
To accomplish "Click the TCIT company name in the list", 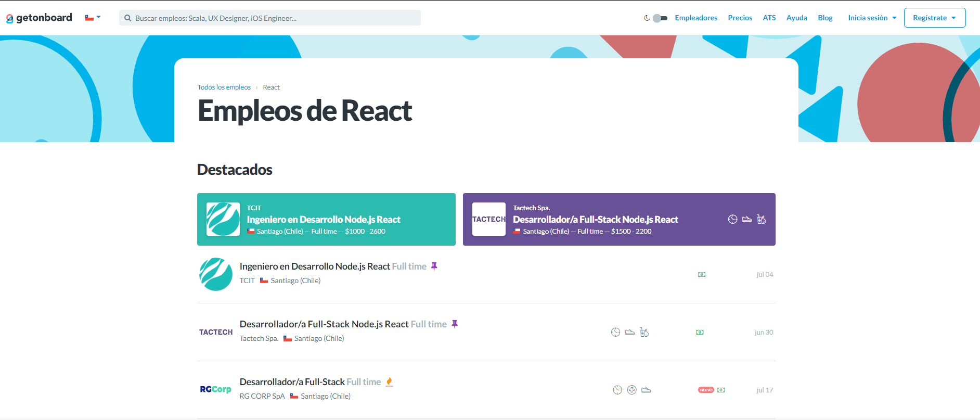I will click(247, 281).
